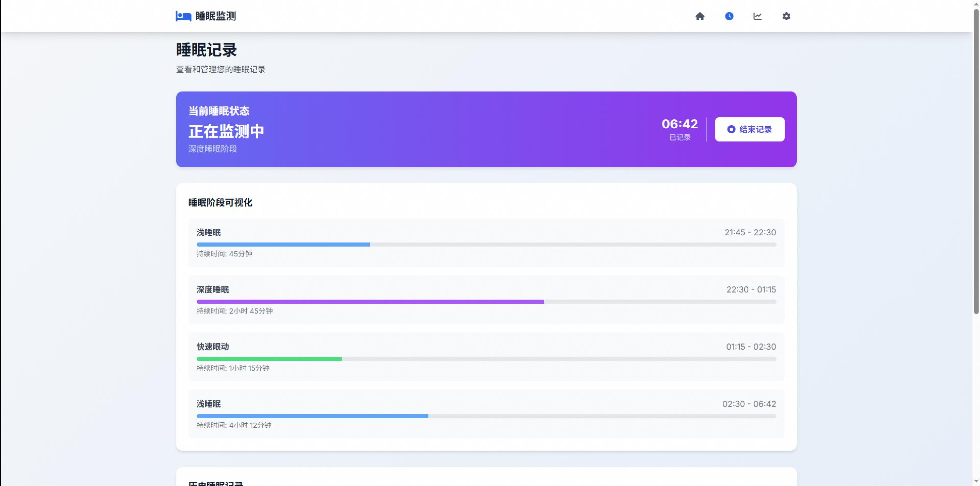Click the stop circle icon in 结束记录
980x486 pixels.
pos(731,129)
